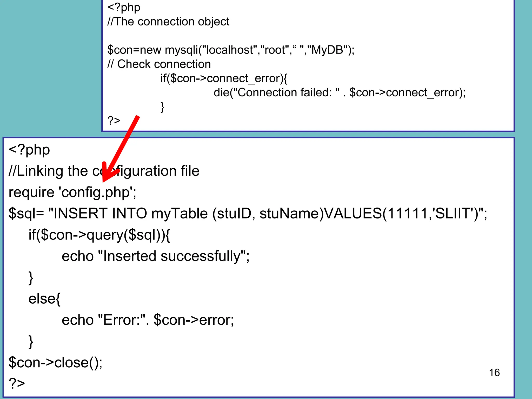Click the closing brace after else block
This screenshot has height=399, width=532.
coord(31,341)
